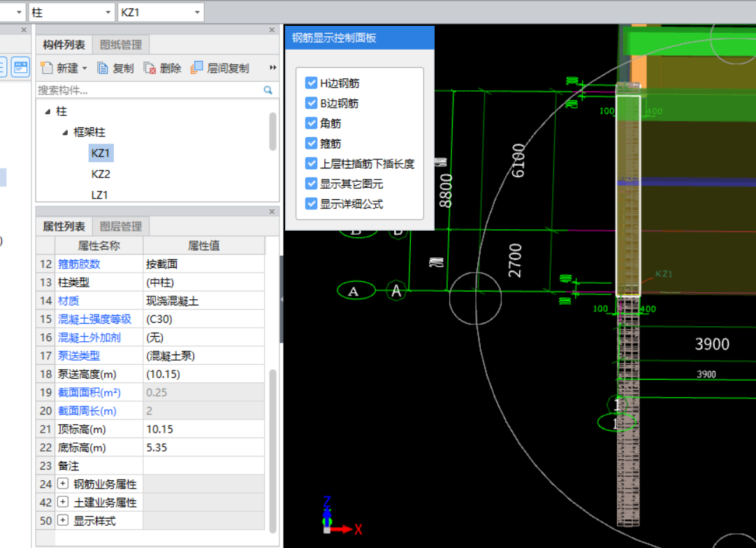
Task: Click the oval axis label A in drawing
Action: pyautogui.click(x=356, y=291)
